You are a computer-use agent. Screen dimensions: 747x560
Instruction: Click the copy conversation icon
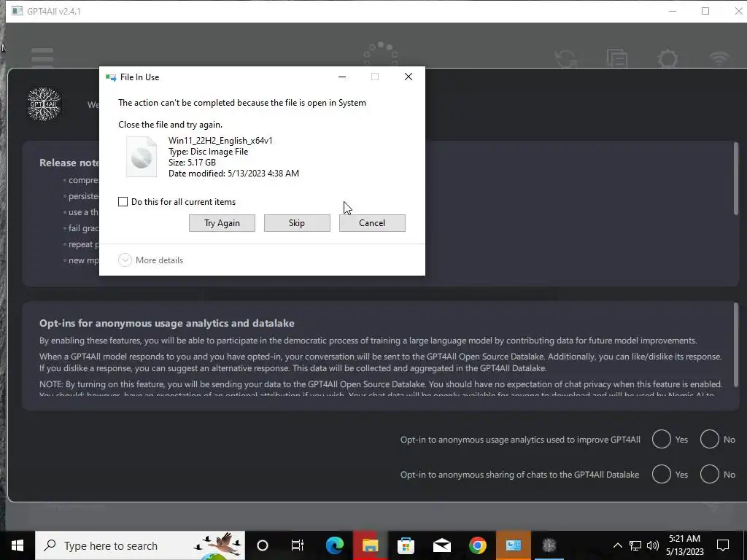pos(617,58)
